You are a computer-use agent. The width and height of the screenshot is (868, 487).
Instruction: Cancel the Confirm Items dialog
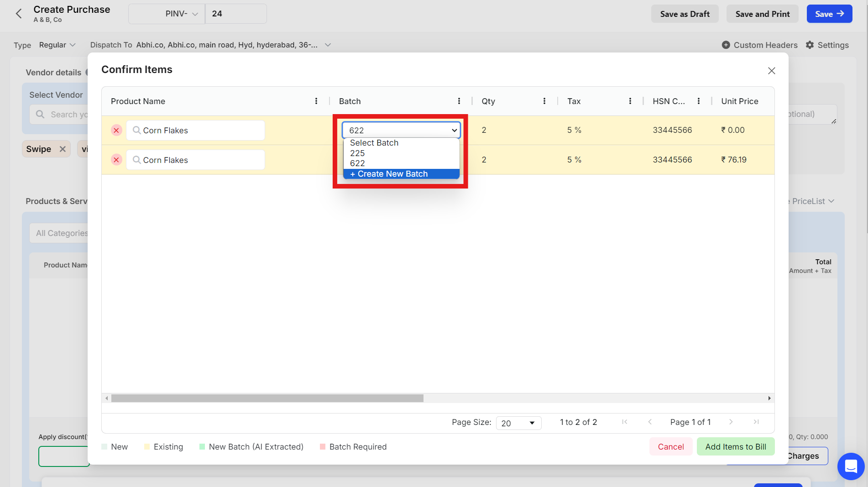tap(670, 446)
